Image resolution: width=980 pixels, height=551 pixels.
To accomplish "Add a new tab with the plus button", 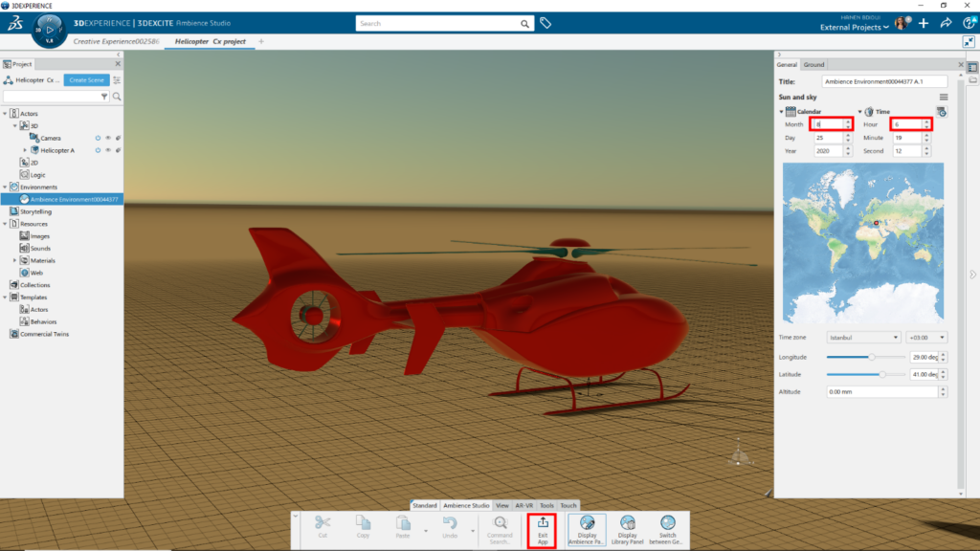I will [261, 42].
